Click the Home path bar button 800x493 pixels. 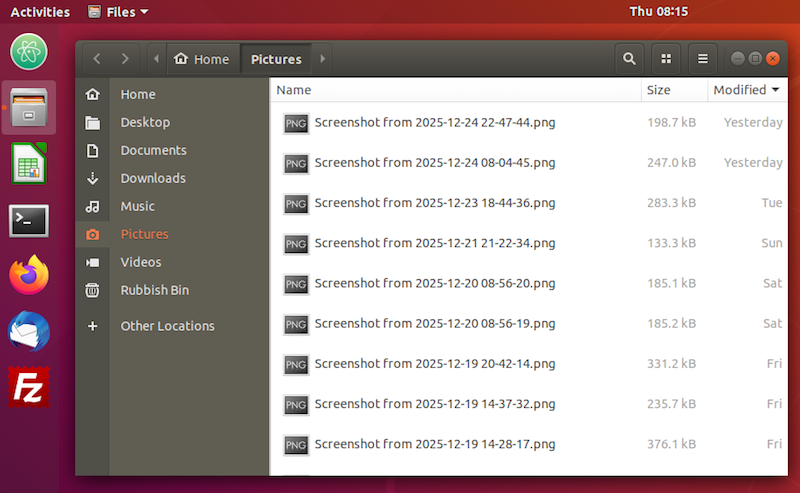pos(203,59)
